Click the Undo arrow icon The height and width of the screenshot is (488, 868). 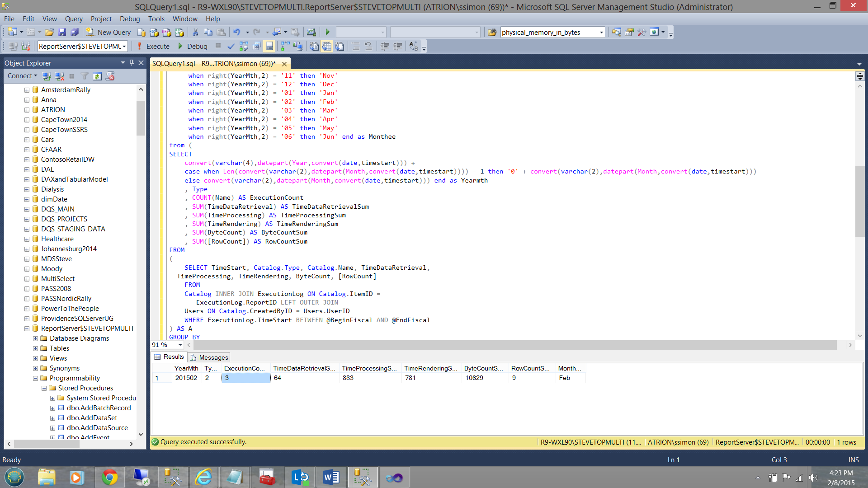click(236, 32)
